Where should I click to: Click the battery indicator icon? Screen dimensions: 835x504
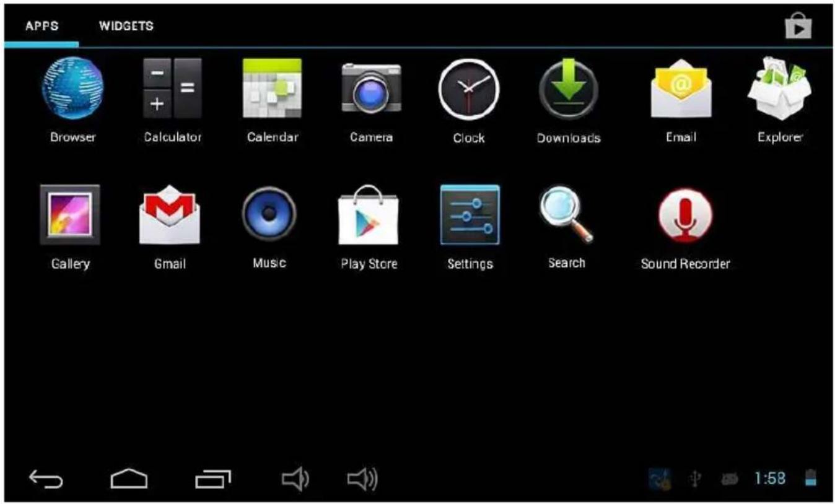(811, 478)
